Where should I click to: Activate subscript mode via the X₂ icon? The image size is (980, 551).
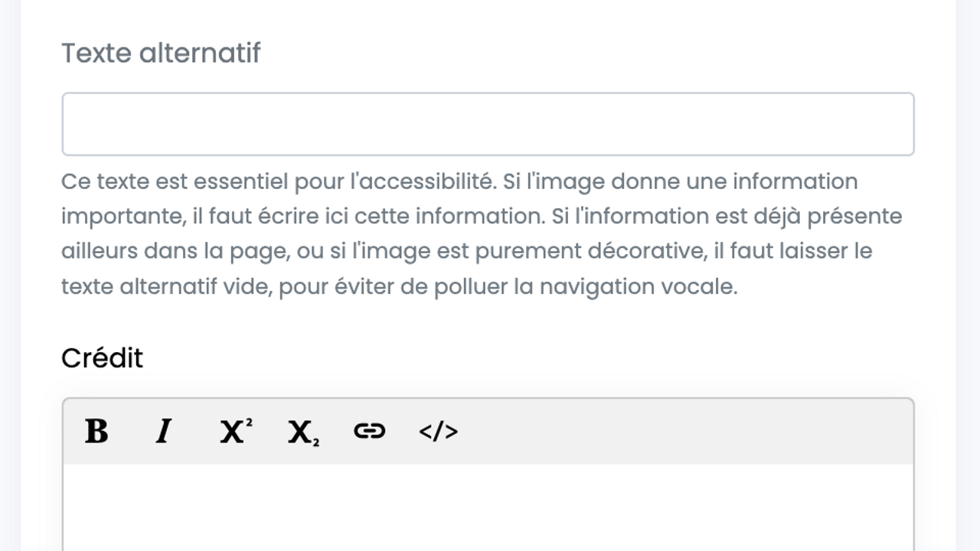point(301,431)
